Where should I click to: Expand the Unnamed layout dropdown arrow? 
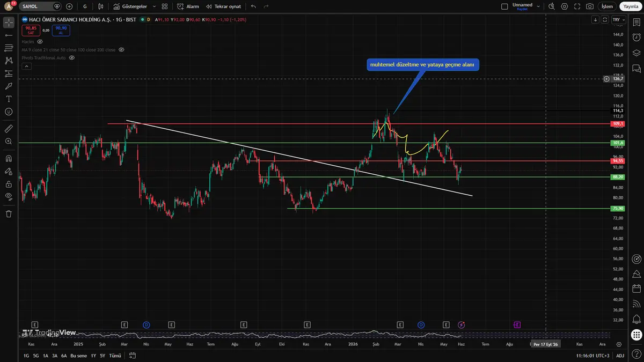coord(538,6)
